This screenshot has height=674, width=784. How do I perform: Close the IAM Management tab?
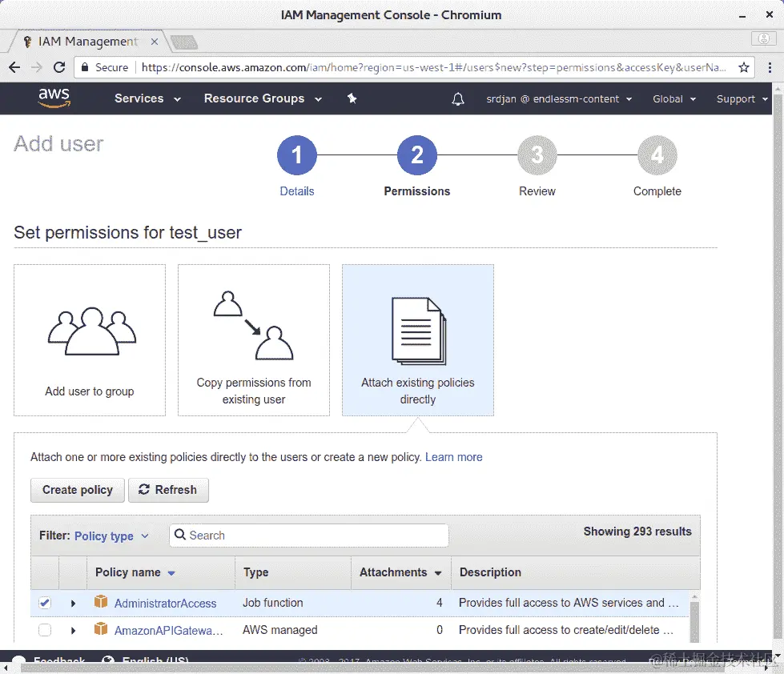coord(155,42)
